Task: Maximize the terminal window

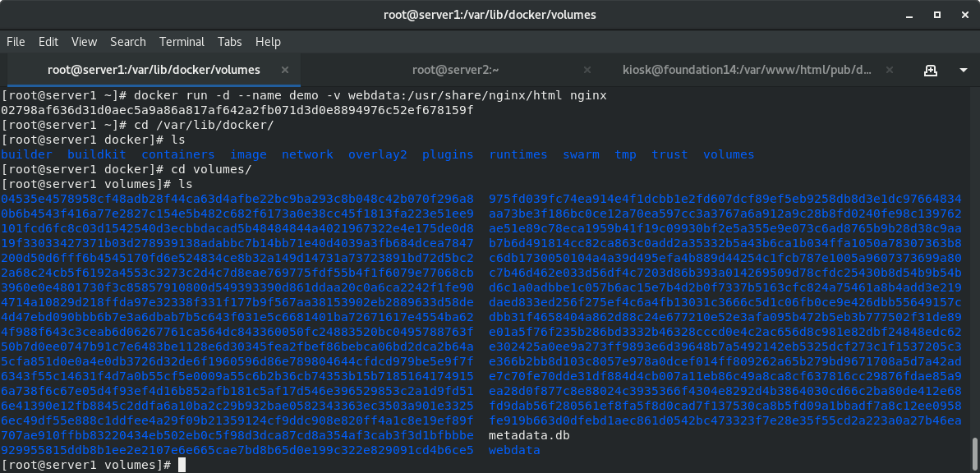Action: pos(937,15)
